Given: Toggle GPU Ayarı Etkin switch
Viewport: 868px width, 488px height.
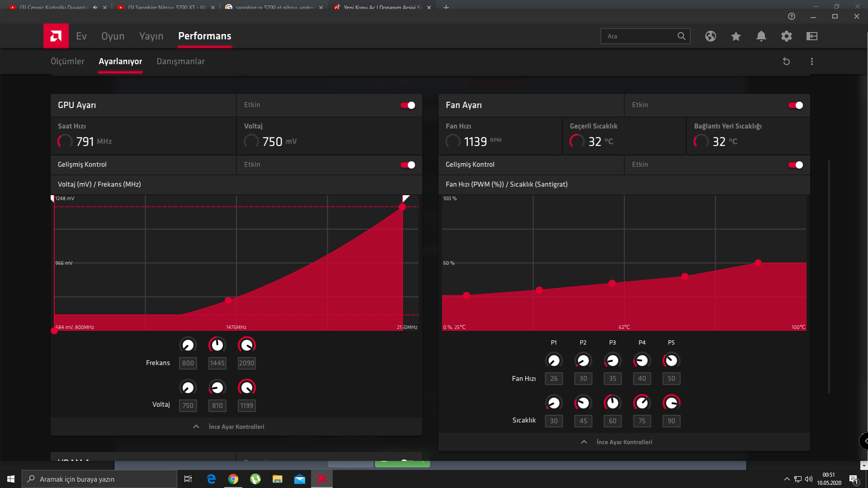Looking at the screenshot, I should click(408, 105).
